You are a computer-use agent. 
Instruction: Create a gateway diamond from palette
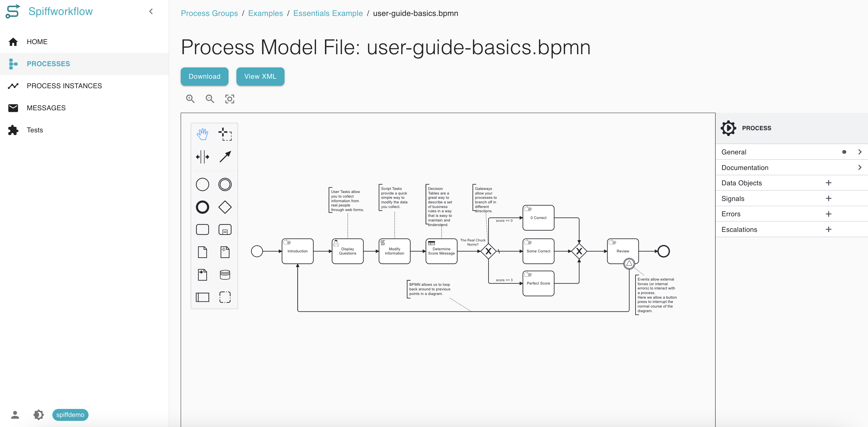click(x=225, y=207)
